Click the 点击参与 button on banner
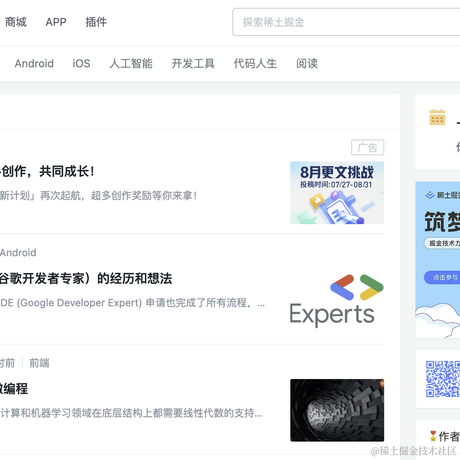Screen dimensions: 460x460 click(x=442, y=277)
